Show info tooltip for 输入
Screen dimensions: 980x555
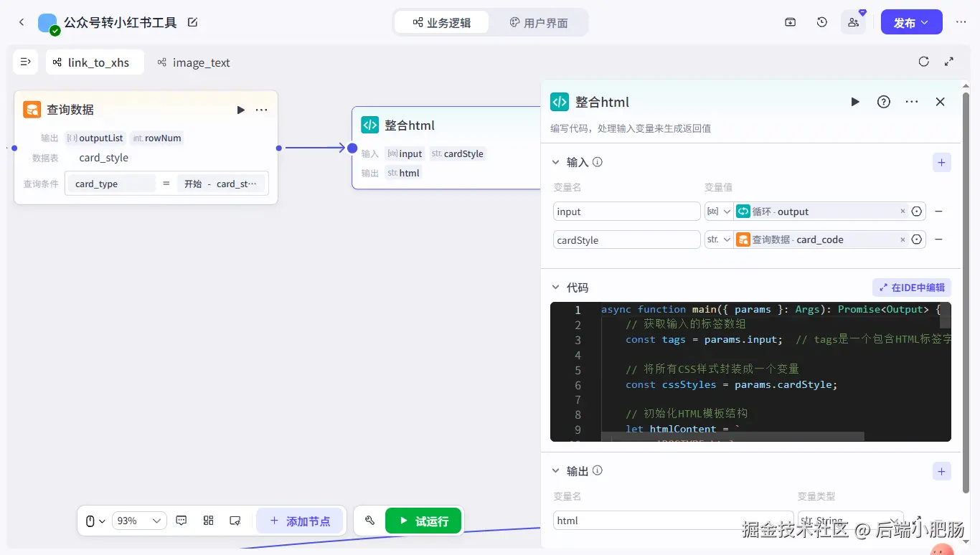pos(598,162)
